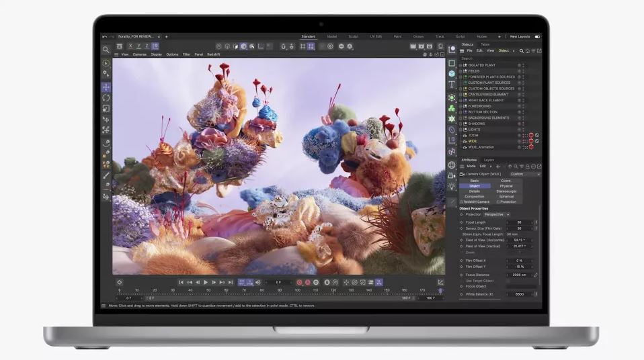Open the viewport Panel menu
This screenshot has width=644, height=360.
point(199,54)
